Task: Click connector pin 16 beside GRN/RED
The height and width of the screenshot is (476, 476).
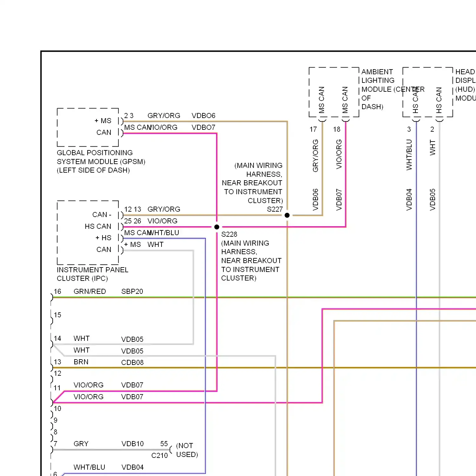Action: pos(57,291)
